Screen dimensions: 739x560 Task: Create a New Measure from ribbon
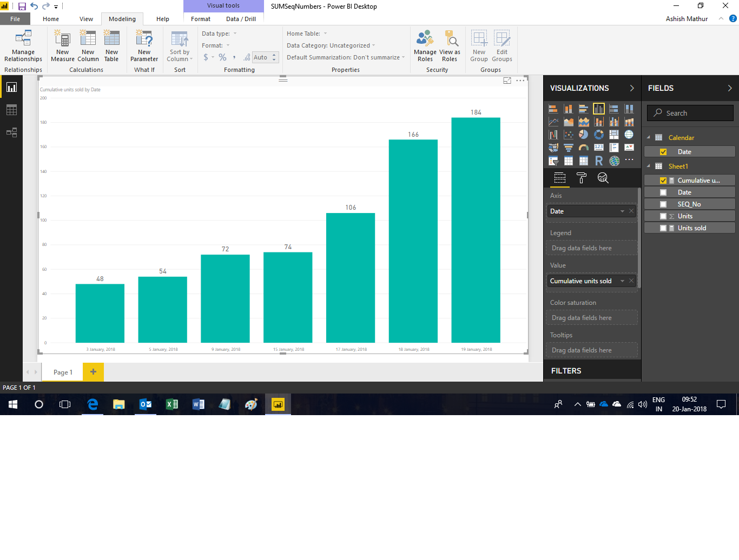click(x=63, y=46)
